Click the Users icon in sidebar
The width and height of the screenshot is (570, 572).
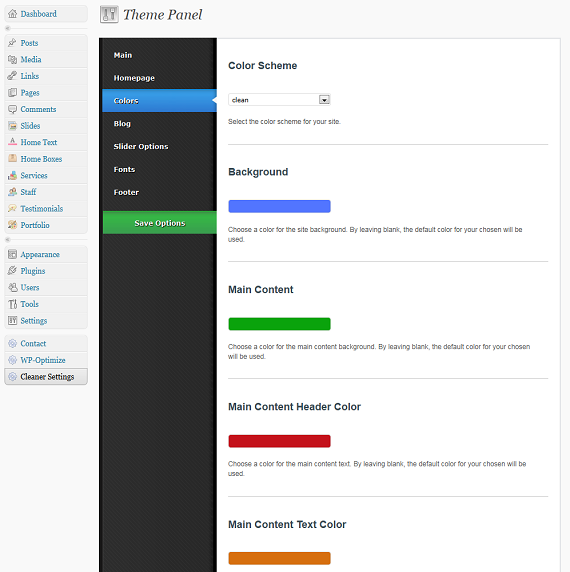click(12, 287)
